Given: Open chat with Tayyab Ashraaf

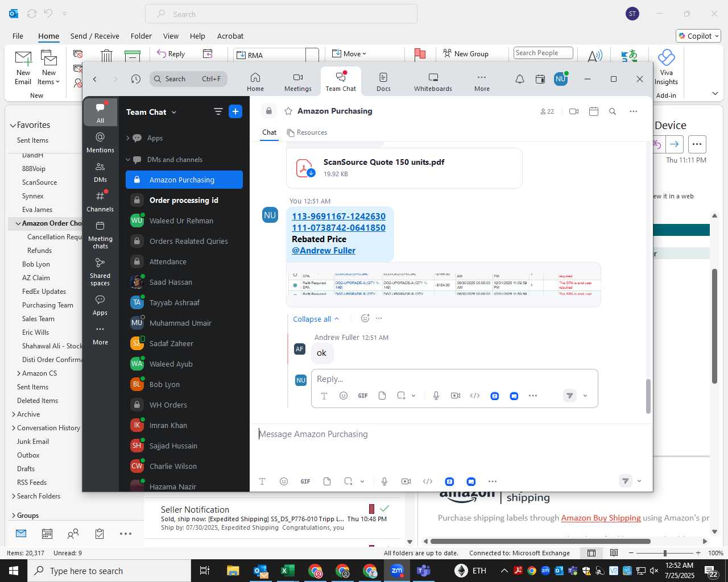Looking at the screenshot, I should point(184,302).
